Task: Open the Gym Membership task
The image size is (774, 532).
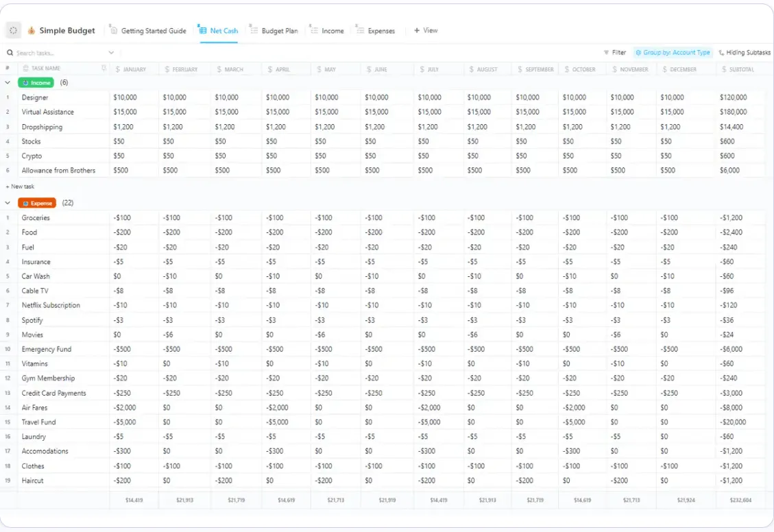Action: coord(49,378)
